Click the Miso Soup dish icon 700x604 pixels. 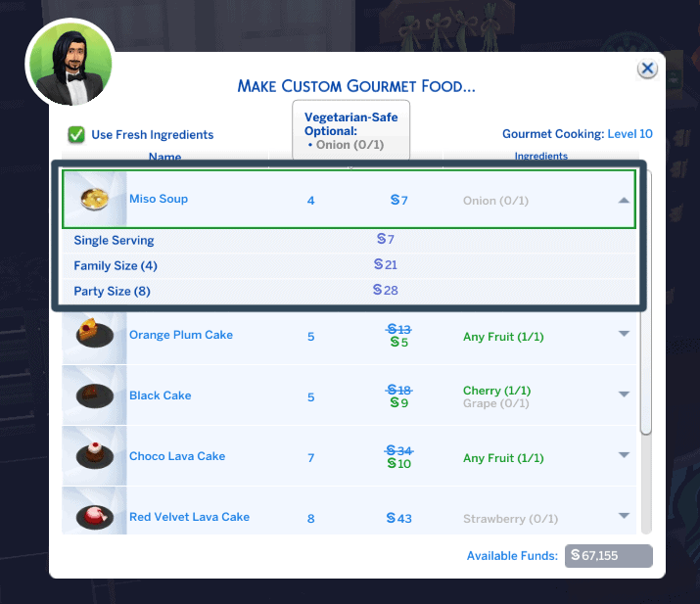click(95, 200)
